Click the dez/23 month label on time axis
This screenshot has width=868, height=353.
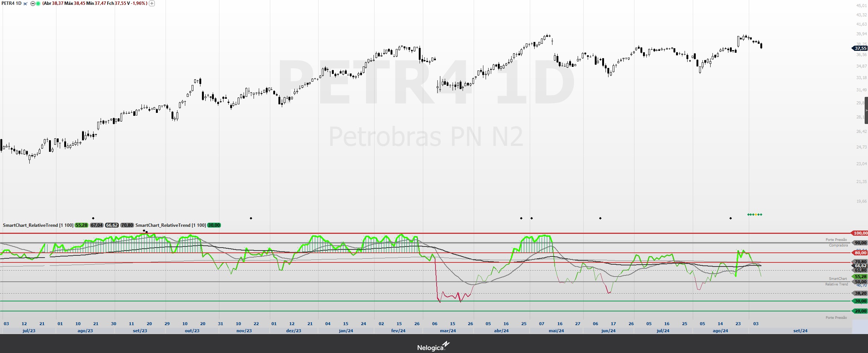tap(294, 331)
